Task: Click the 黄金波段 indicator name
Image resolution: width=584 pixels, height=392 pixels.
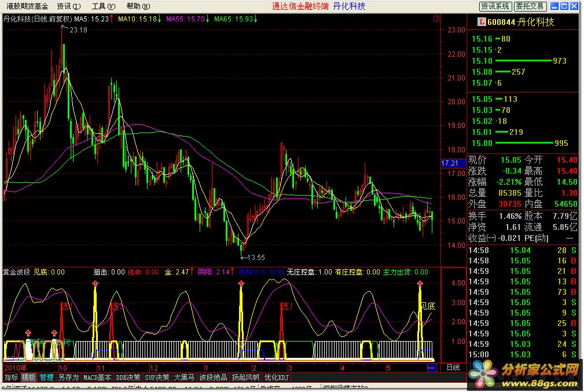Action: pyautogui.click(x=16, y=272)
